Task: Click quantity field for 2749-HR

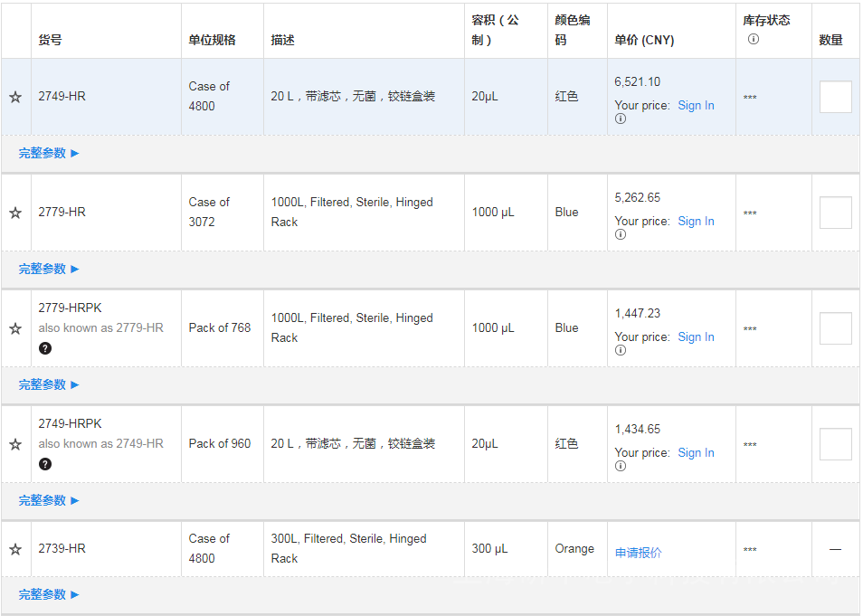Action: [835, 97]
